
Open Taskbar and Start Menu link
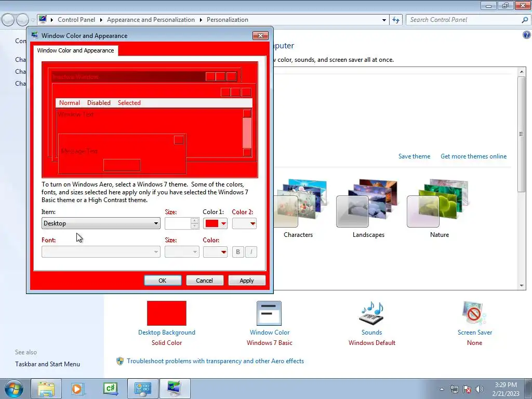(x=47, y=364)
